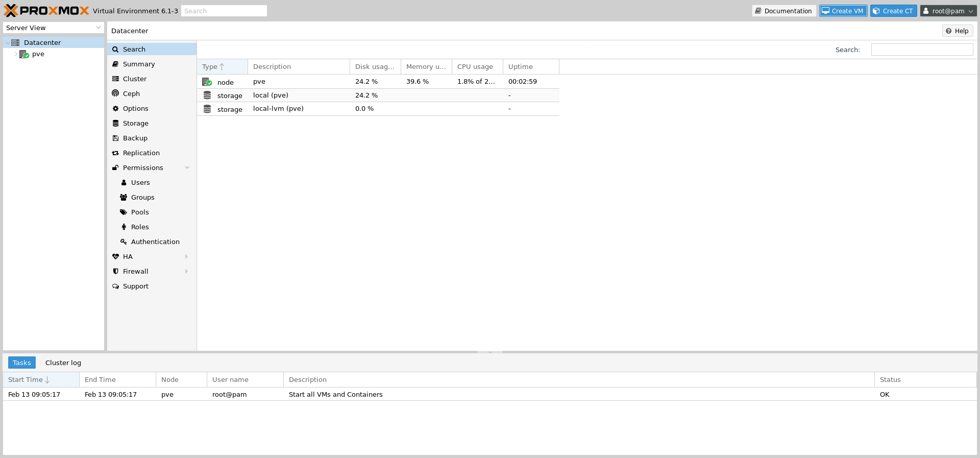The image size is (980, 458).
Task: Expand the pve node in tree
Action: pos(16,54)
